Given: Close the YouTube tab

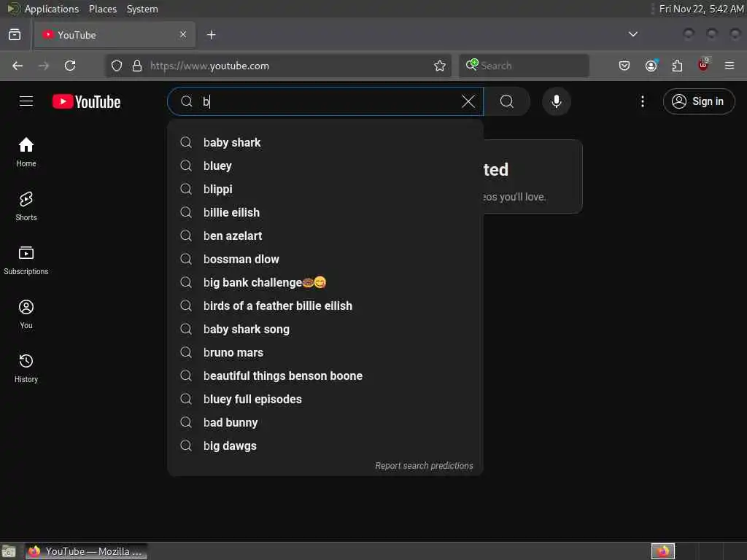Looking at the screenshot, I should (x=183, y=34).
